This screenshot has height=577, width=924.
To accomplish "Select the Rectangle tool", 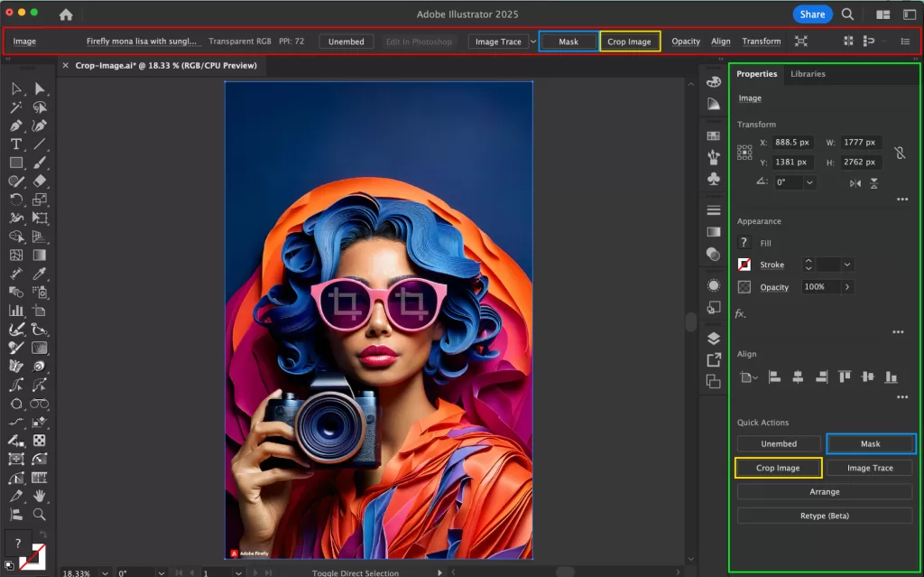I will (16, 163).
